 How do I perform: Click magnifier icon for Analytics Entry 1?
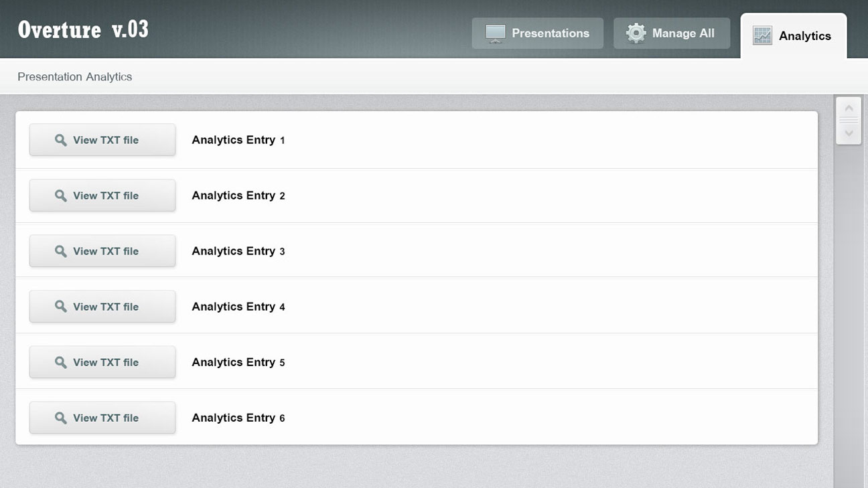coord(61,140)
